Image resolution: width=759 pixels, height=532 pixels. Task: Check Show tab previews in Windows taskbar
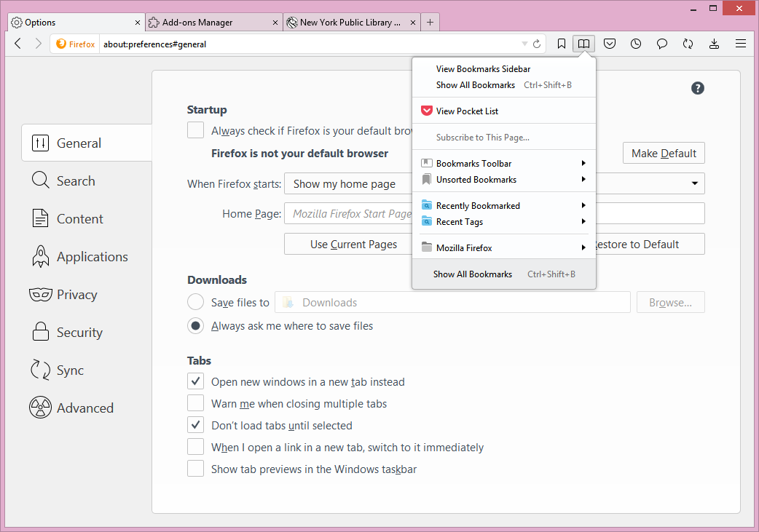195,468
